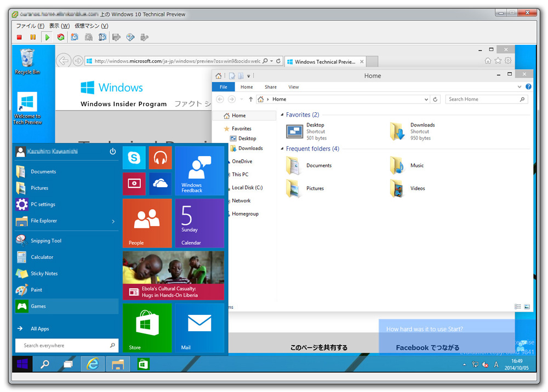Open the 表示 menu
Viewport: 548px width, 392px height.
[59, 26]
